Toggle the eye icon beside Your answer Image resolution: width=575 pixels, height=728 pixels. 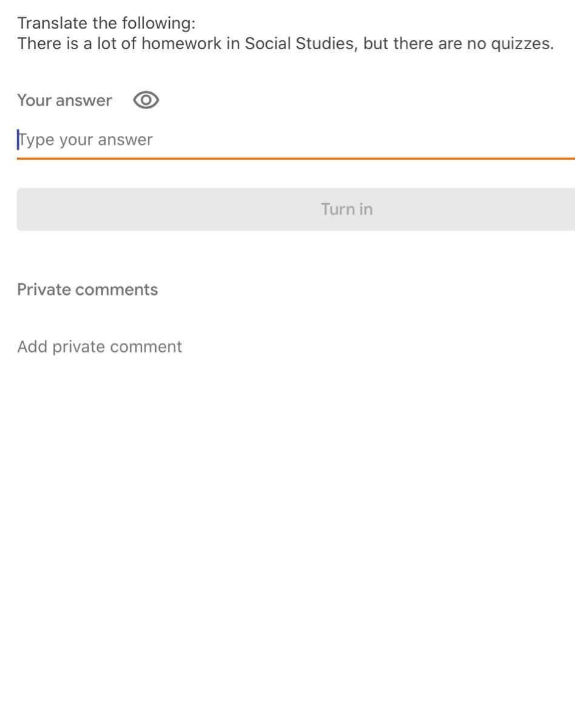(x=146, y=100)
